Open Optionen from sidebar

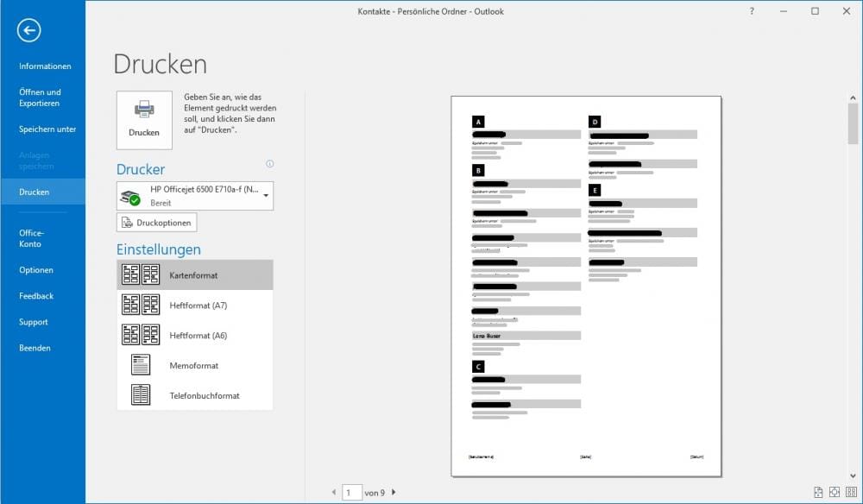(35, 269)
